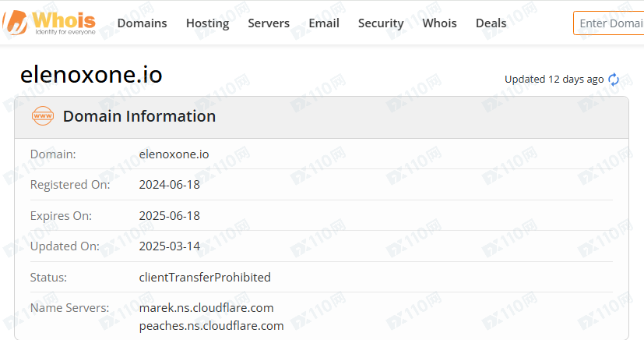Select the Servers menu item
Image resolution: width=644 pixels, height=340 pixels.
tap(269, 23)
